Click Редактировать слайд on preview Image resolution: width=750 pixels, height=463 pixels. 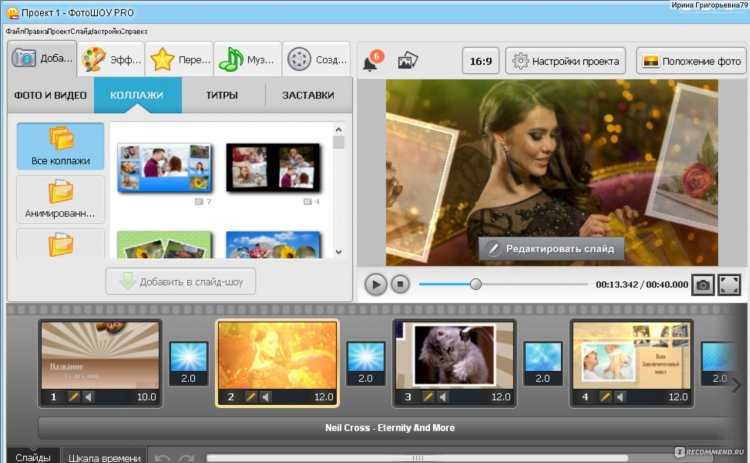click(x=551, y=248)
